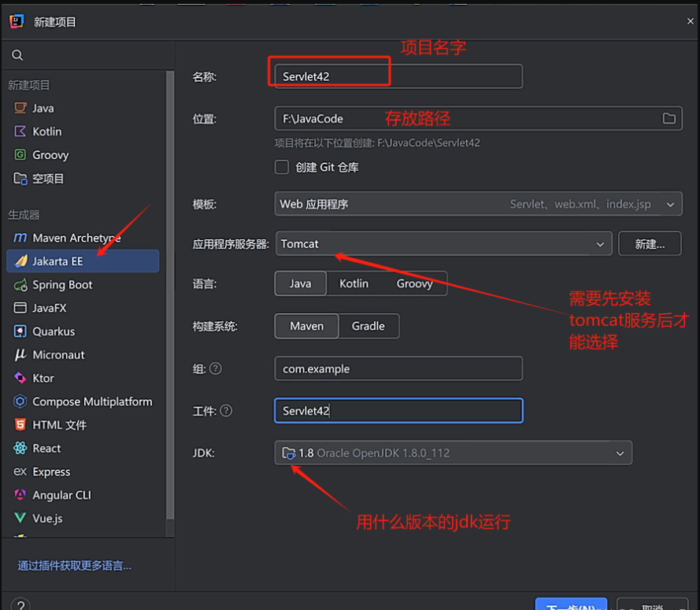Click the Maven Archetype m icon

[20, 238]
